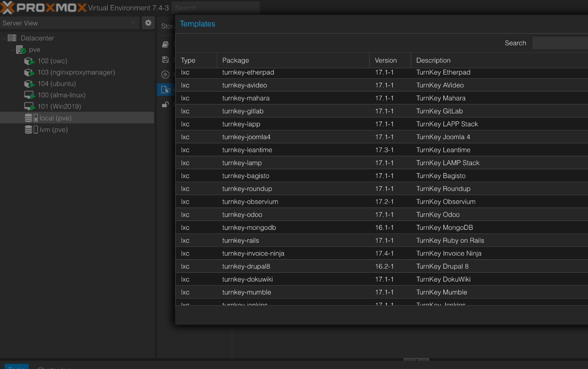The width and height of the screenshot is (588, 369).
Task: Collapse the Datacenter tree node
Action: pos(4,38)
